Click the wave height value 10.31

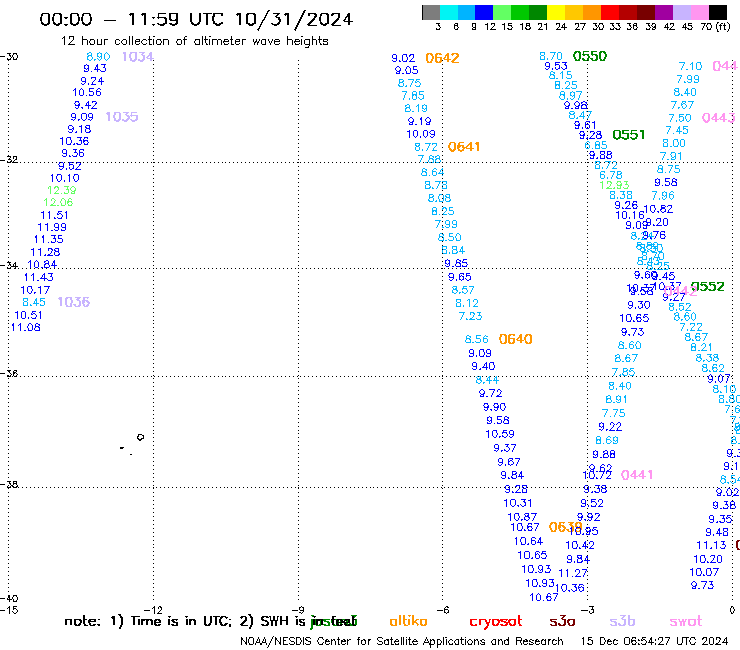tap(518, 503)
